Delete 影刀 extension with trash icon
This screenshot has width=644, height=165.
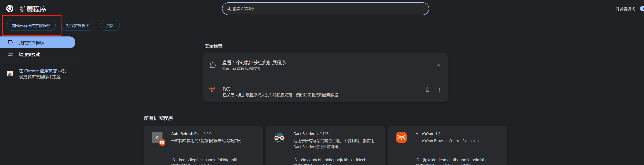pyautogui.click(x=427, y=90)
